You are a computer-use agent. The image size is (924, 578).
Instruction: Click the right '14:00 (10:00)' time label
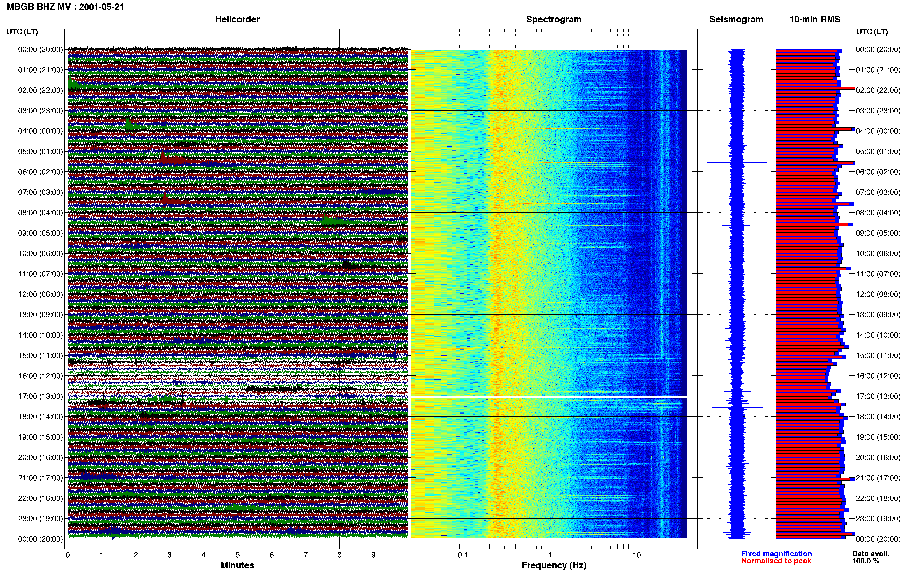click(x=878, y=335)
